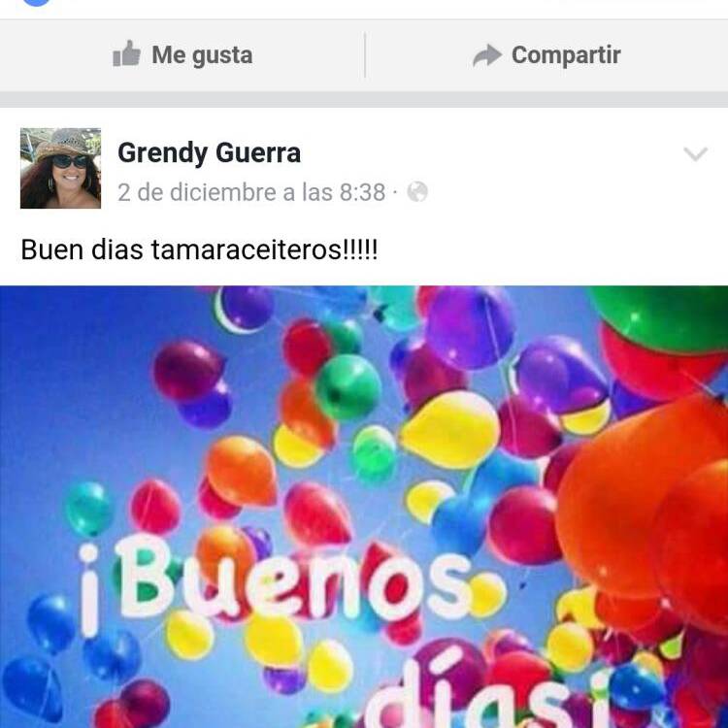Click the "Buen dias tamaraceiteros!!!!!" post text
The width and height of the screenshot is (728, 728).
199,250
